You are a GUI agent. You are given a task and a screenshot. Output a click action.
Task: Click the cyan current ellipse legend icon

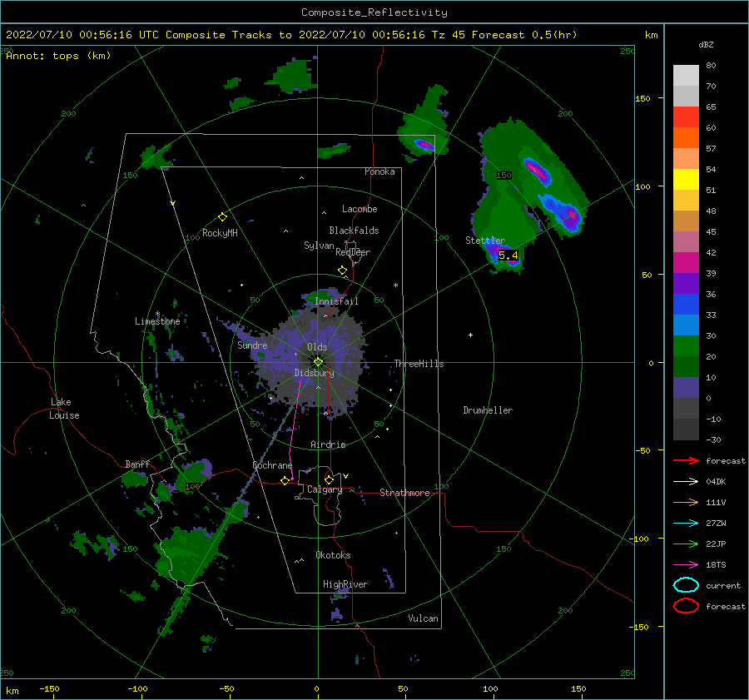(x=686, y=585)
